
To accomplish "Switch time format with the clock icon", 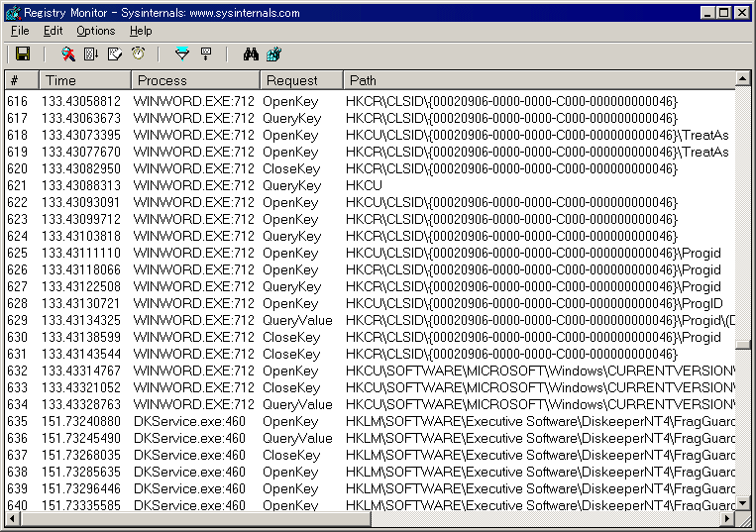I will click(138, 53).
